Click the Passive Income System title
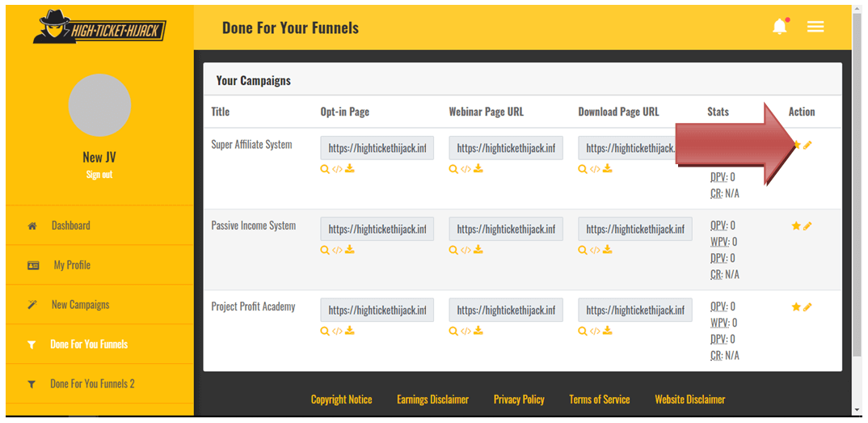The height and width of the screenshot is (423, 868). (x=254, y=226)
